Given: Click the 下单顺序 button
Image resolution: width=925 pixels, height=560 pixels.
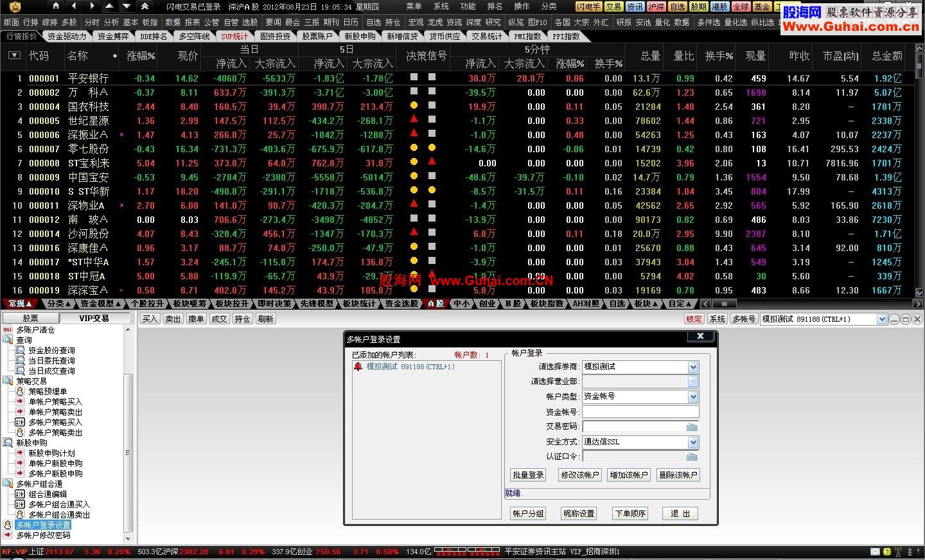Looking at the screenshot, I should [630, 514].
